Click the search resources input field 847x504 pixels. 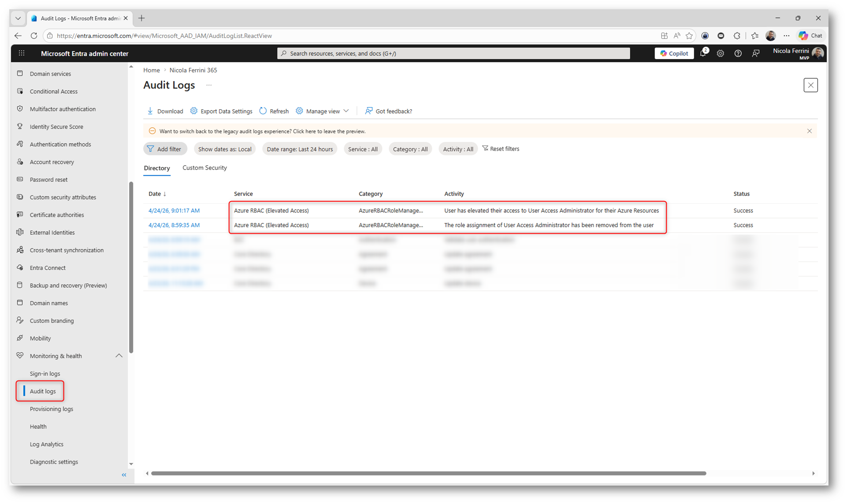point(453,53)
